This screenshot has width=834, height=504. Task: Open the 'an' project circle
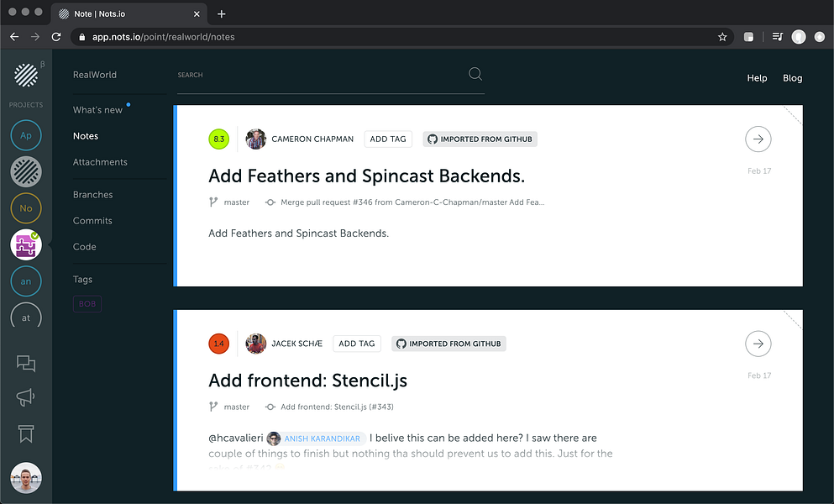tap(26, 281)
